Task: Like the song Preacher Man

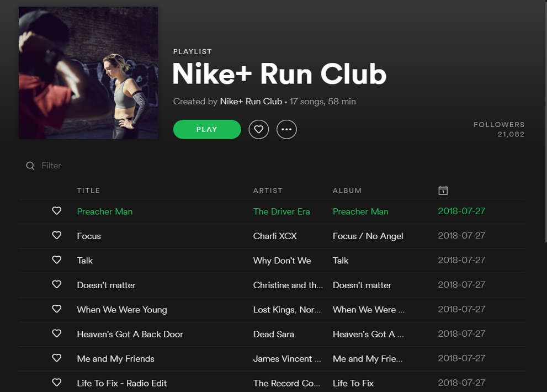Action: [56, 211]
